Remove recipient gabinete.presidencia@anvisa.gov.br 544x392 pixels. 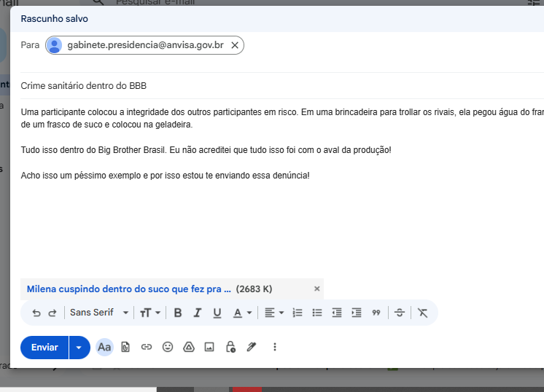(235, 45)
